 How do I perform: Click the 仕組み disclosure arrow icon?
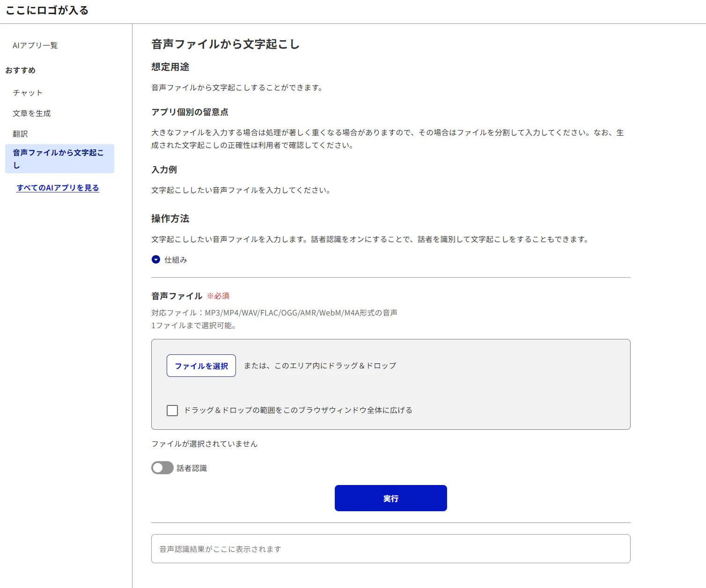click(156, 259)
